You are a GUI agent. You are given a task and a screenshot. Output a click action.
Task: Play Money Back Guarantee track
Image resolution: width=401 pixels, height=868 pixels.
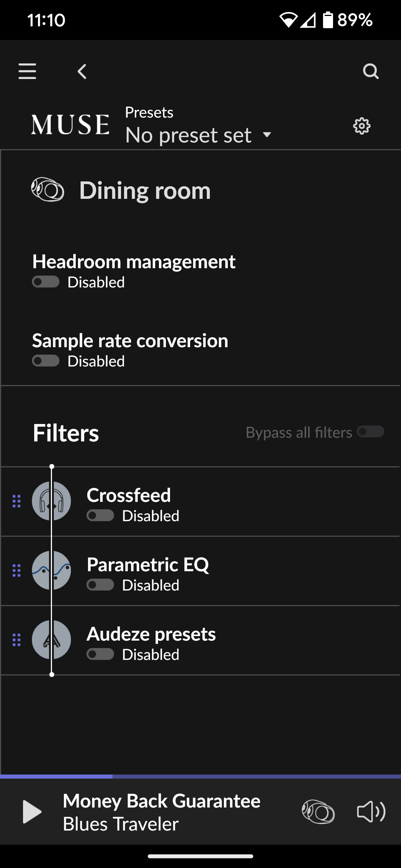(x=32, y=812)
